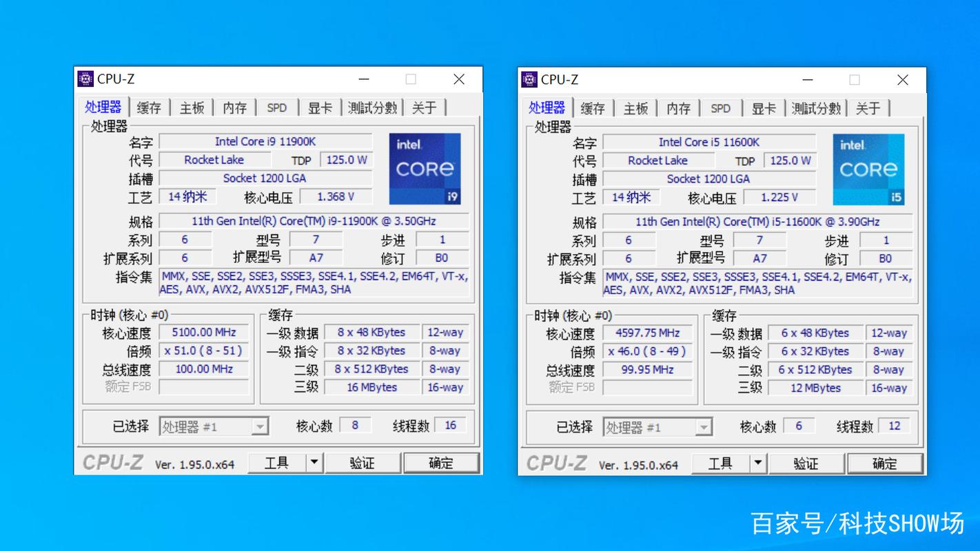Minimize the right CPU-Z window
Image resolution: width=980 pixels, height=551 pixels.
(x=808, y=80)
